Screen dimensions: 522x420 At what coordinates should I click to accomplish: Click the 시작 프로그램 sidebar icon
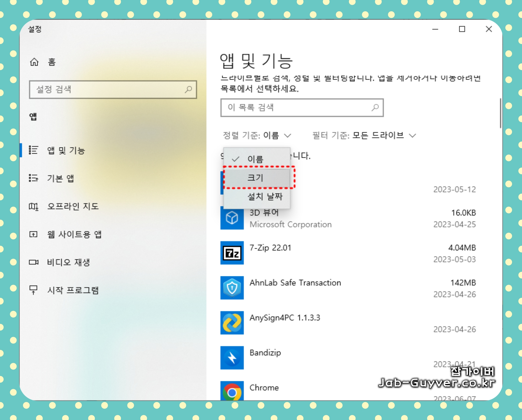coord(34,290)
